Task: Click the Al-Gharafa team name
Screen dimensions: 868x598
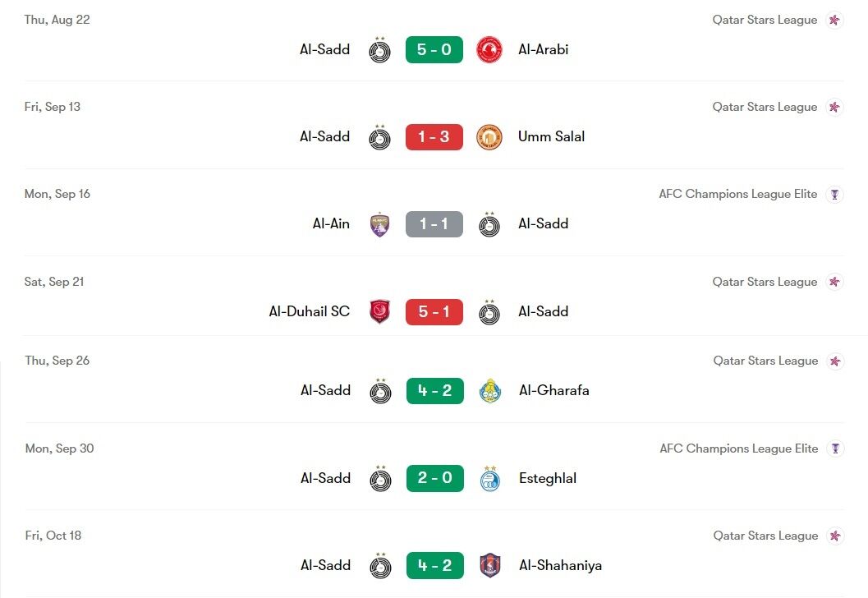Action: (x=554, y=390)
